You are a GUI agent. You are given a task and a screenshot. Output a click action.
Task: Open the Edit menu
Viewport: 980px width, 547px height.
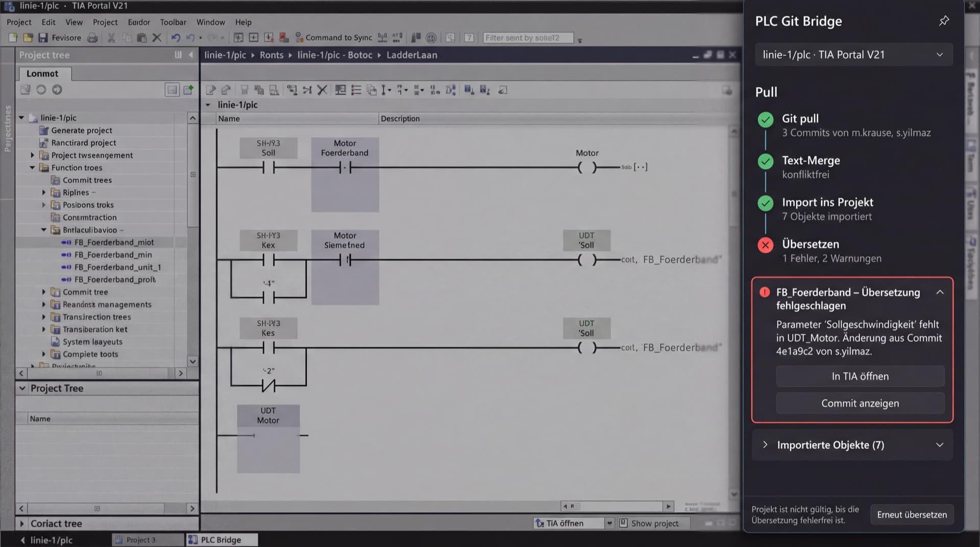pyautogui.click(x=48, y=22)
